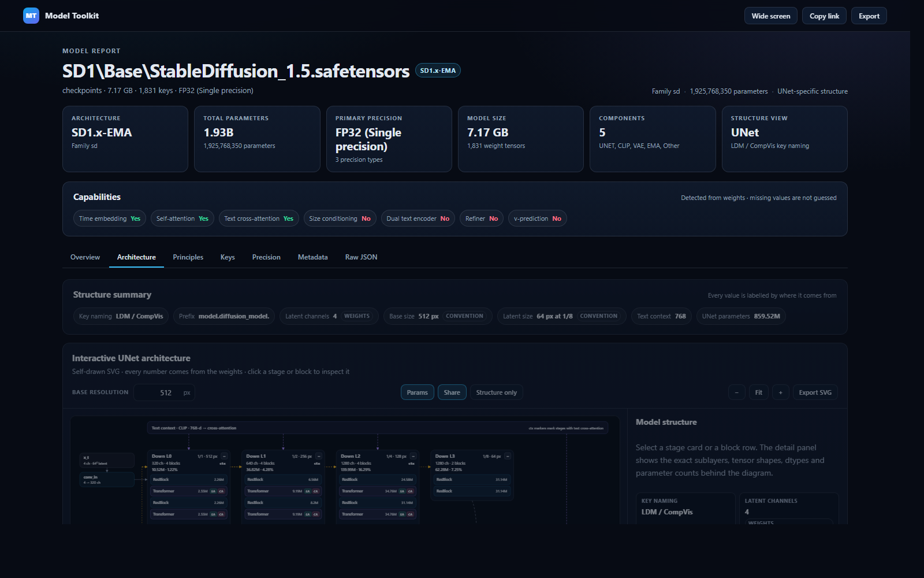Export the diagram as SVG
The image size is (924, 578).
coord(815,392)
